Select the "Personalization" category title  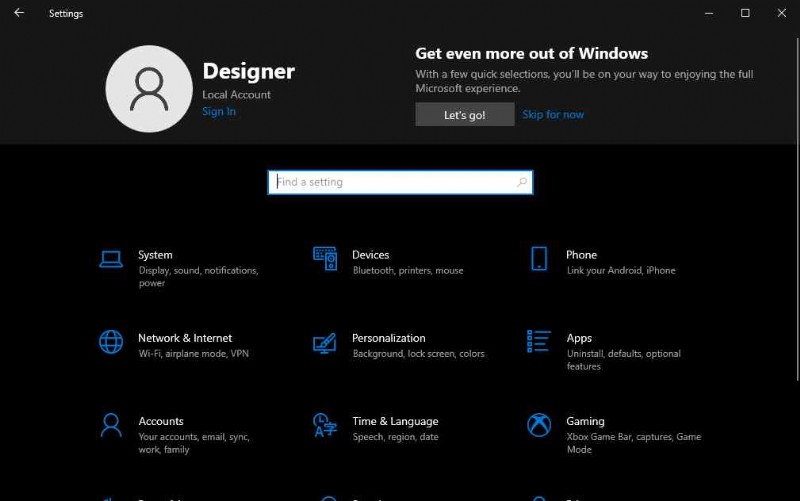point(388,338)
